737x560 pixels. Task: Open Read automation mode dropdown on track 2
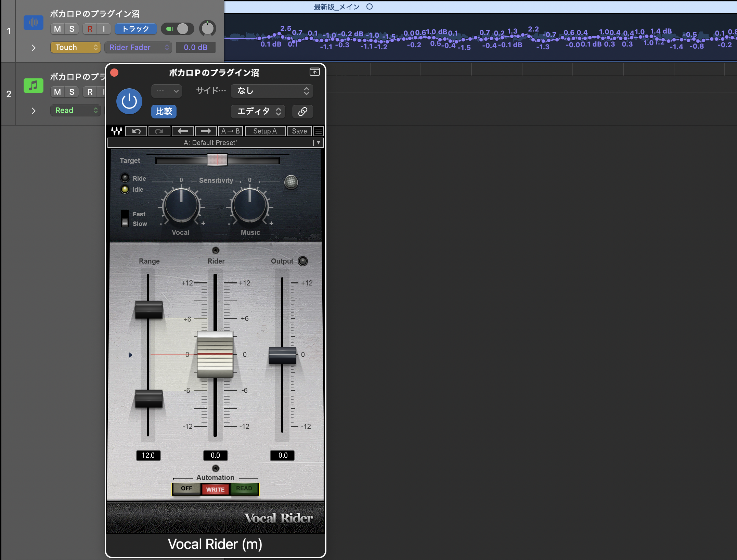(x=75, y=110)
